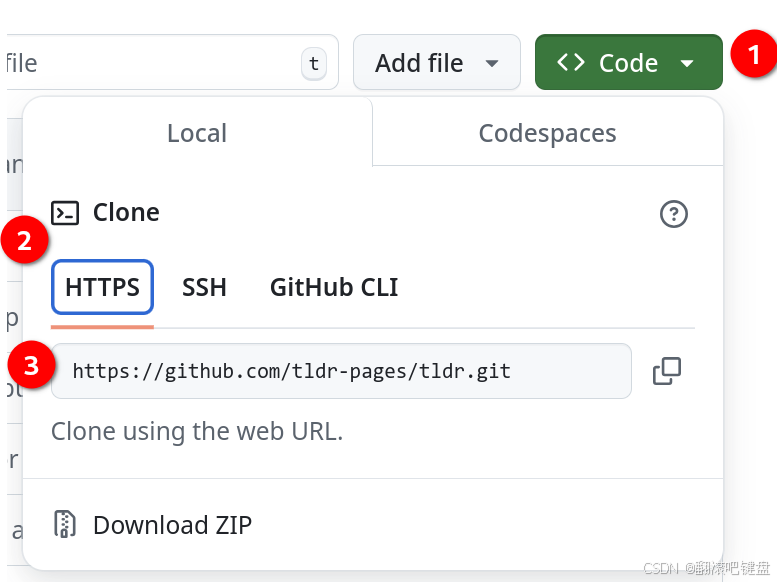This screenshot has width=777, height=582.
Task: Open the green Code dropdown button
Action: tap(628, 62)
